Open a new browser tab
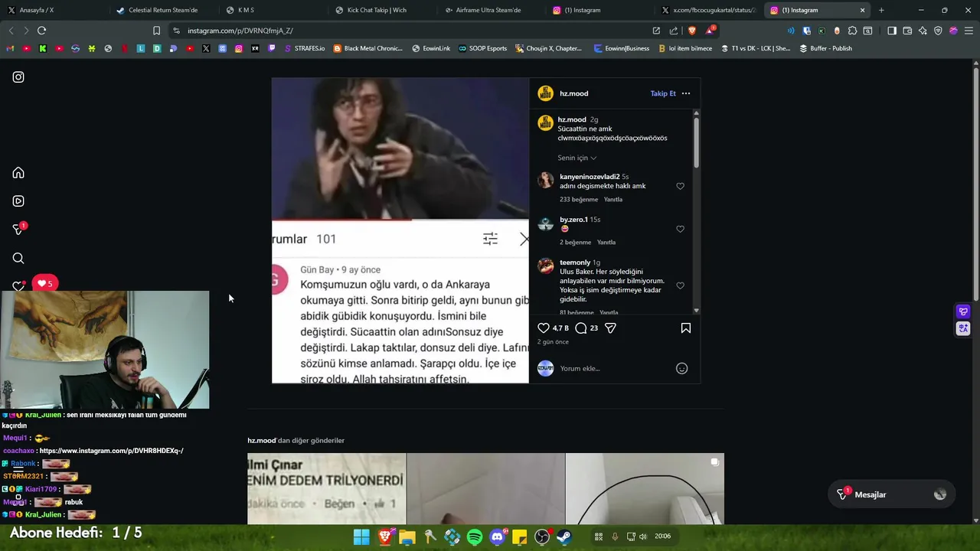Image resolution: width=980 pixels, height=551 pixels. (881, 10)
